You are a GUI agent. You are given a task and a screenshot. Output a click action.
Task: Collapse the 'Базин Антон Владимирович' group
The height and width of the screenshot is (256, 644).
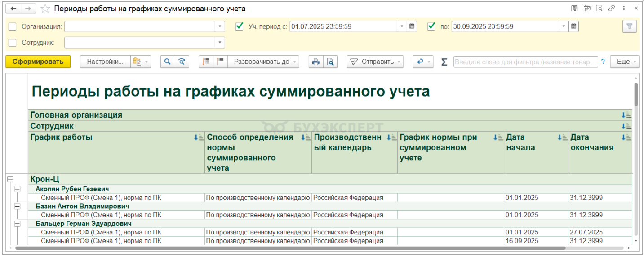click(18, 206)
